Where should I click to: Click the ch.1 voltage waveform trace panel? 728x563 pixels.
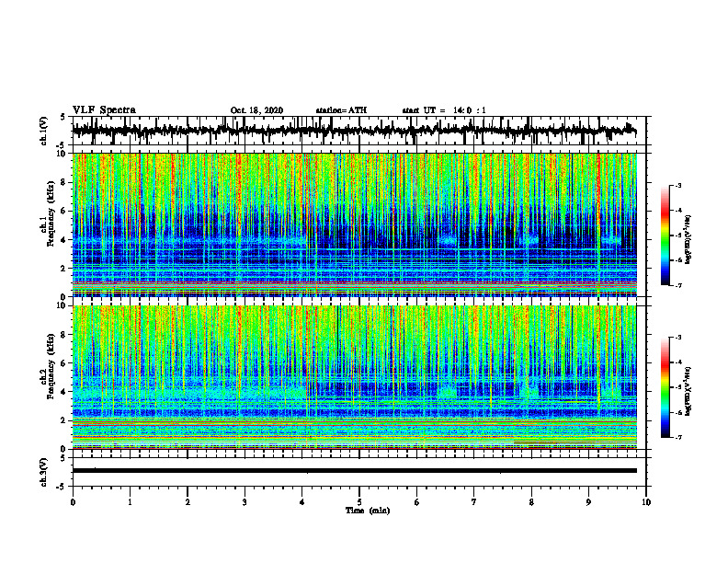point(359,131)
